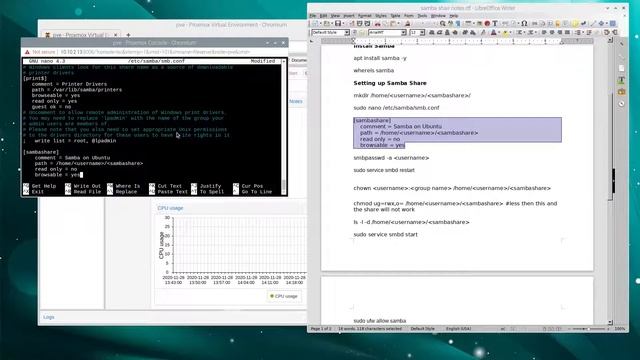The image size is (640, 360).
Task: Click 'Setting up Samba Share' heading
Action: [390, 83]
